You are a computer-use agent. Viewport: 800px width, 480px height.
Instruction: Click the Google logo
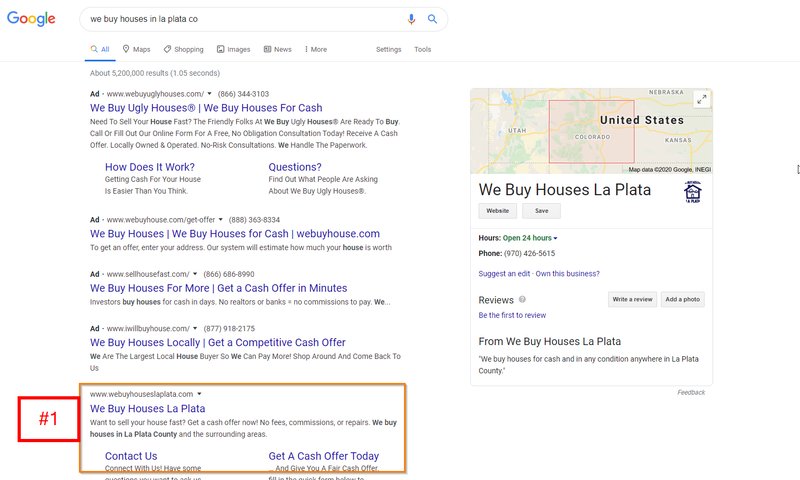pyautogui.click(x=31, y=18)
